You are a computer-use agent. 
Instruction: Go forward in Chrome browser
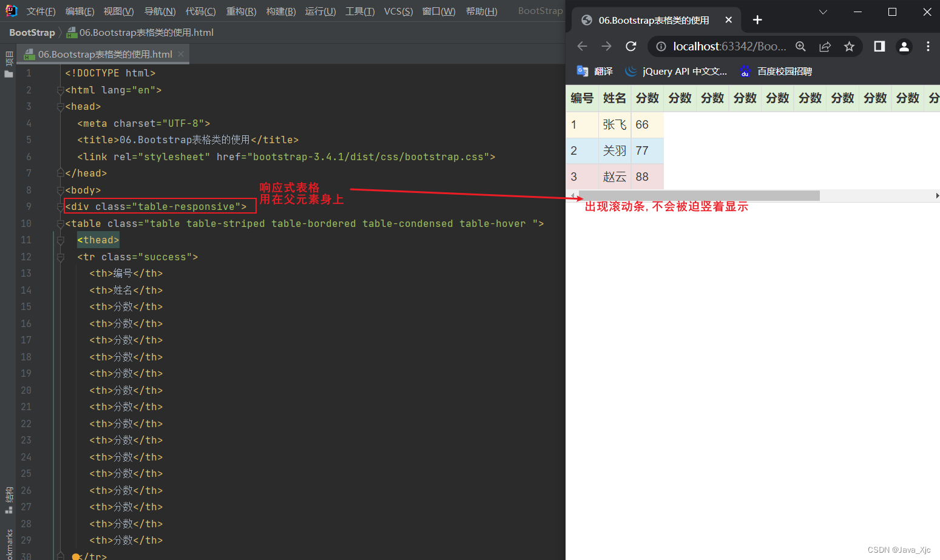coord(606,46)
